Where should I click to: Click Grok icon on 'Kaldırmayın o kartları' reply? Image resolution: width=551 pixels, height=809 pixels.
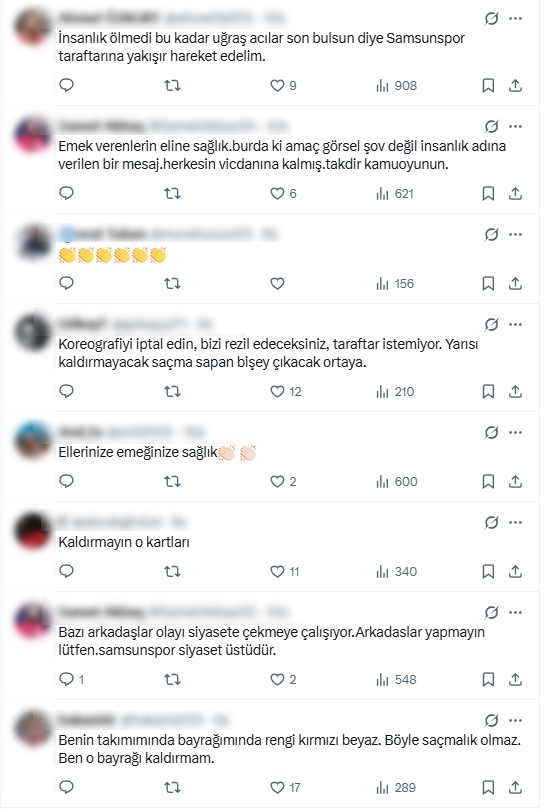[492, 523]
